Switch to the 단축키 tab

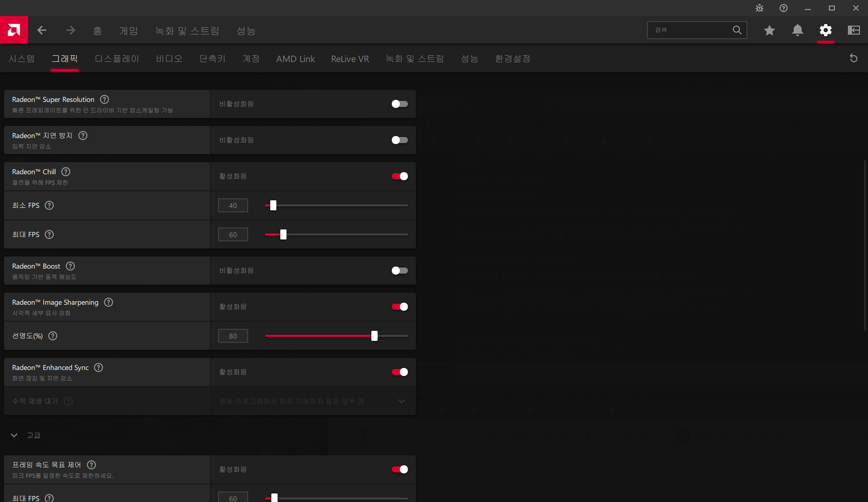(212, 59)
